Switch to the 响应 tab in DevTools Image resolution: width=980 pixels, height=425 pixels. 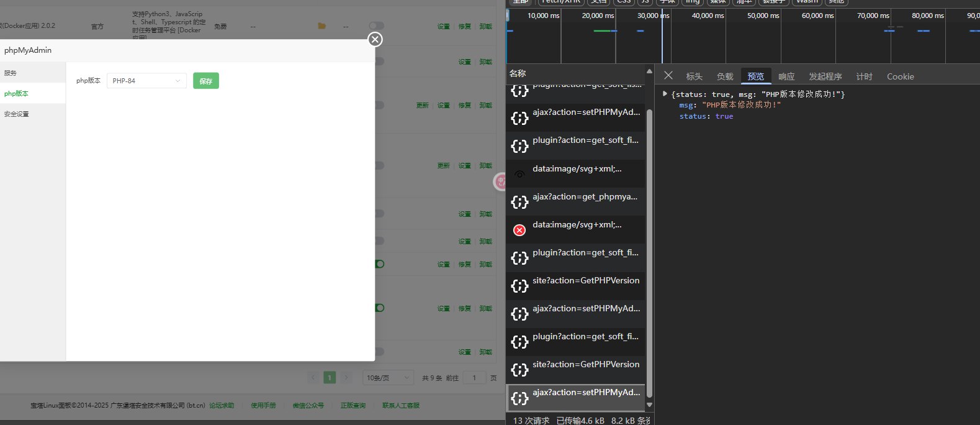pyautogui.click(x=786, y=76)
